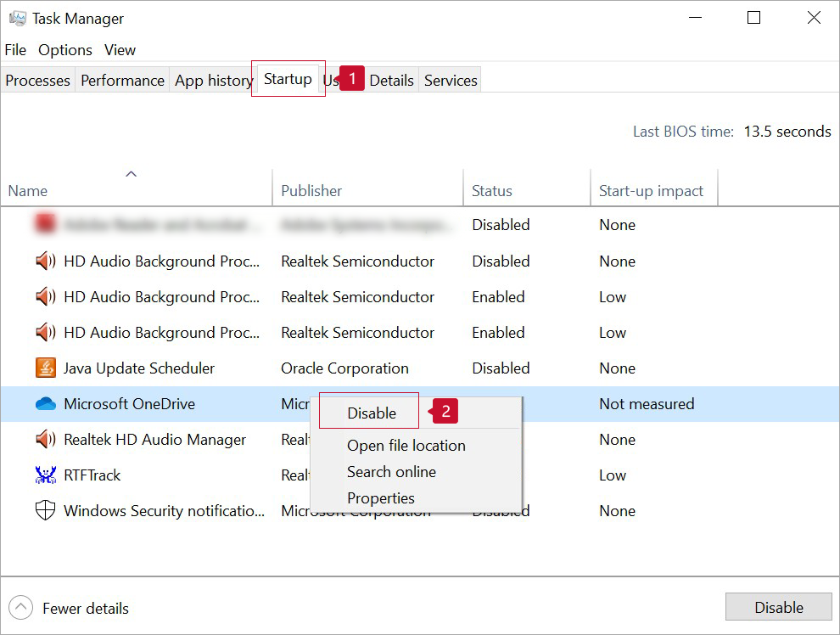Click the Java Update Scheduler icon
Image resolution: width=840 pixels, height=635 pixels.
(x=45, y=368)
